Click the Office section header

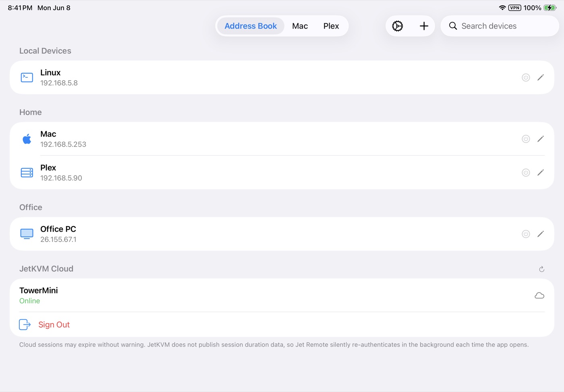pos(31,207)
